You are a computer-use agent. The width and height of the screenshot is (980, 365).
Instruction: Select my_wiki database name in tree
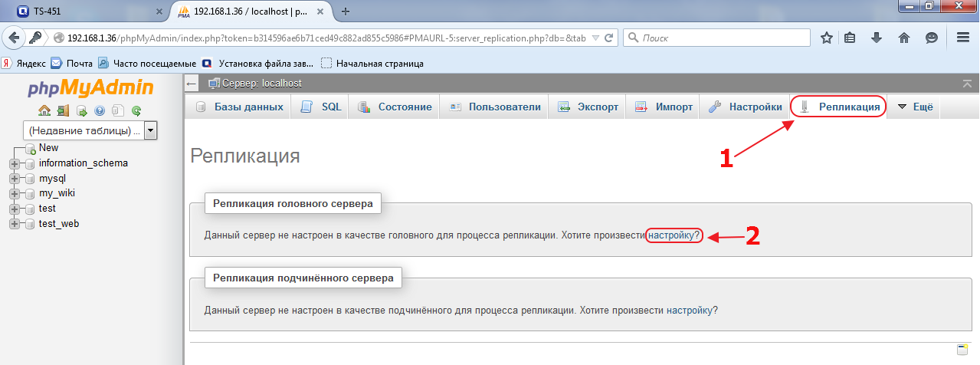(x=57, y=194)
